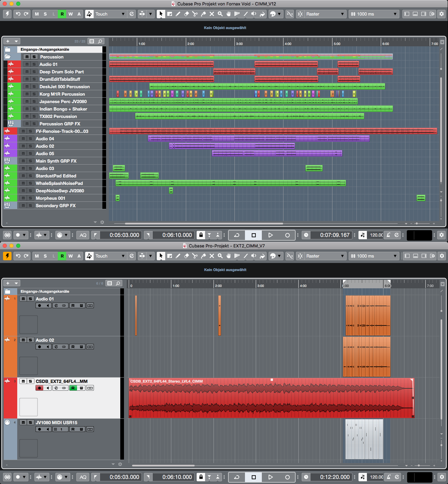Click AQ auto-quantize button in top transport

[83, 235]
